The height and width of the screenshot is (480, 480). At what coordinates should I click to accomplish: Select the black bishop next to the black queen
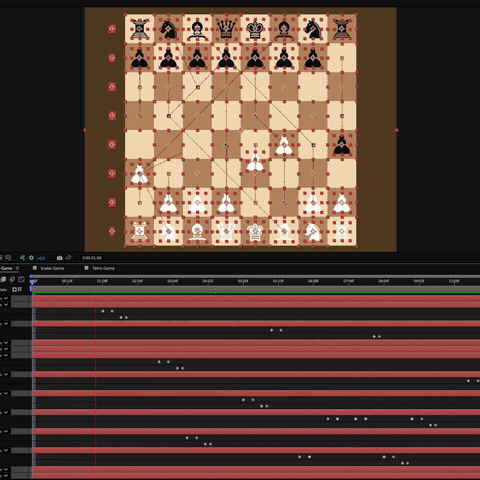click(x=197, y=29)
